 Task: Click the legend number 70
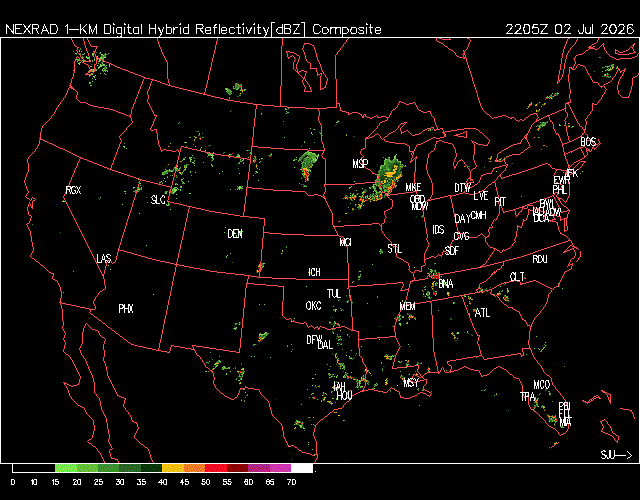291,482
